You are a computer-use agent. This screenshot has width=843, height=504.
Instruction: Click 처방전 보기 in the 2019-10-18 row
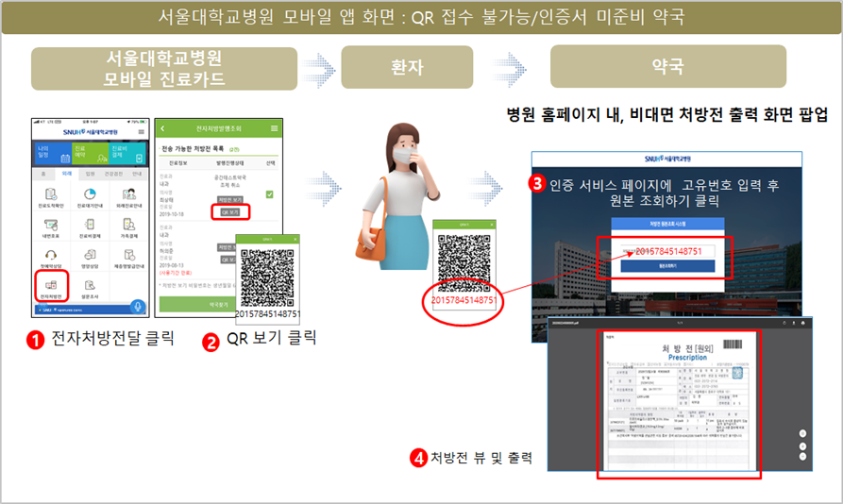(x=230, y=200)
